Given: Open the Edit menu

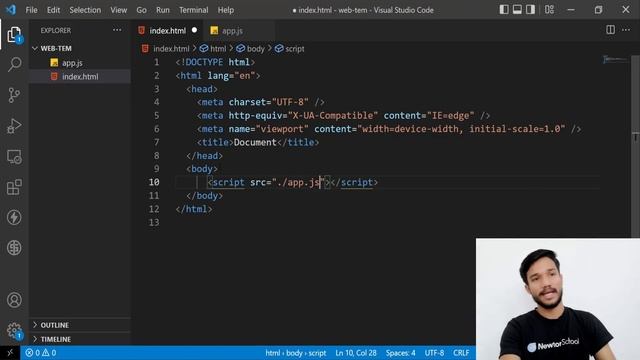Looking at the screenshot, I should 53,10.
